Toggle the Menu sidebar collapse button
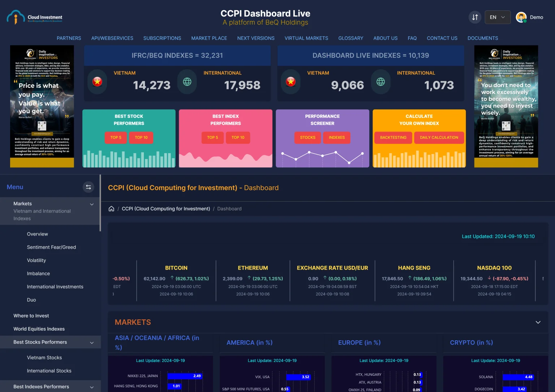Viewport: 555px width, 392px height. 88,187
